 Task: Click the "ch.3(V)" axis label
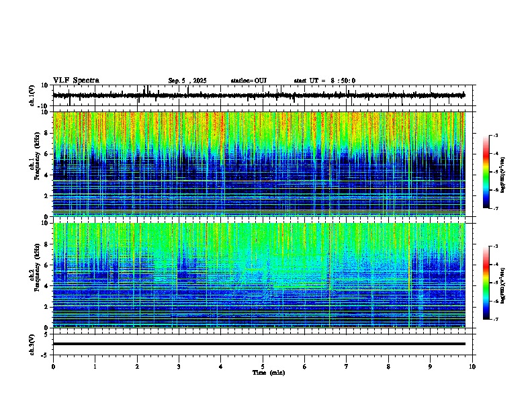coord(32,345)
